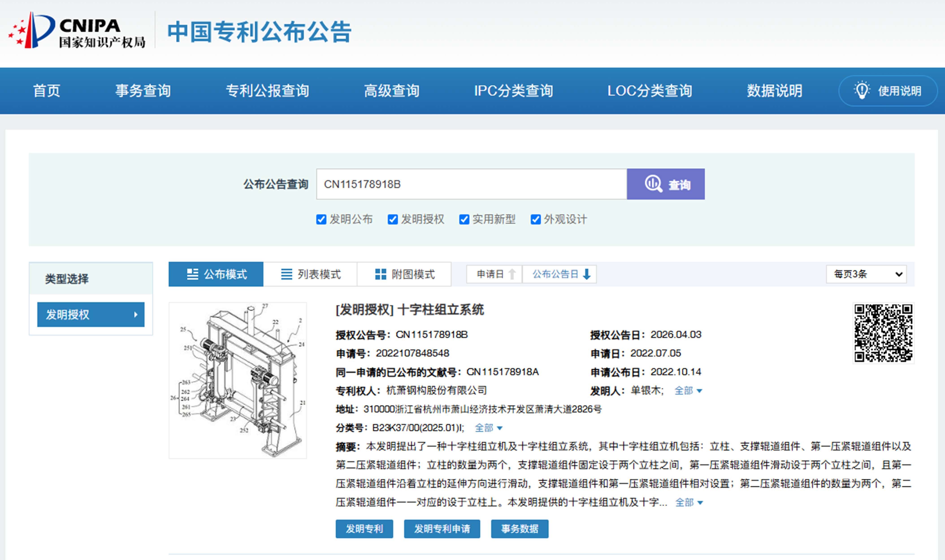Click the search field containing CN115178918B
The image size is (945, 560).
472,184
